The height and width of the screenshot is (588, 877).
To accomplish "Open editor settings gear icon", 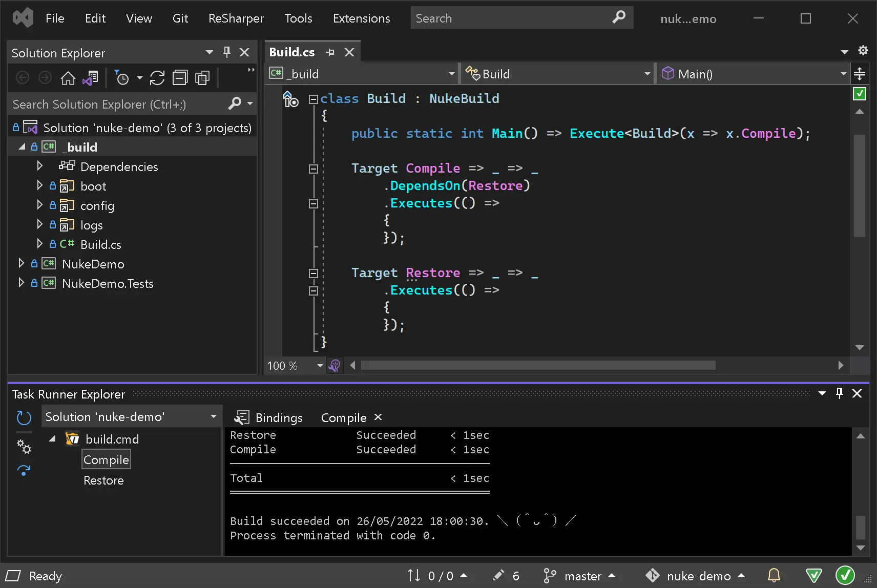I will pyautogui.click(x=863, y=50).
